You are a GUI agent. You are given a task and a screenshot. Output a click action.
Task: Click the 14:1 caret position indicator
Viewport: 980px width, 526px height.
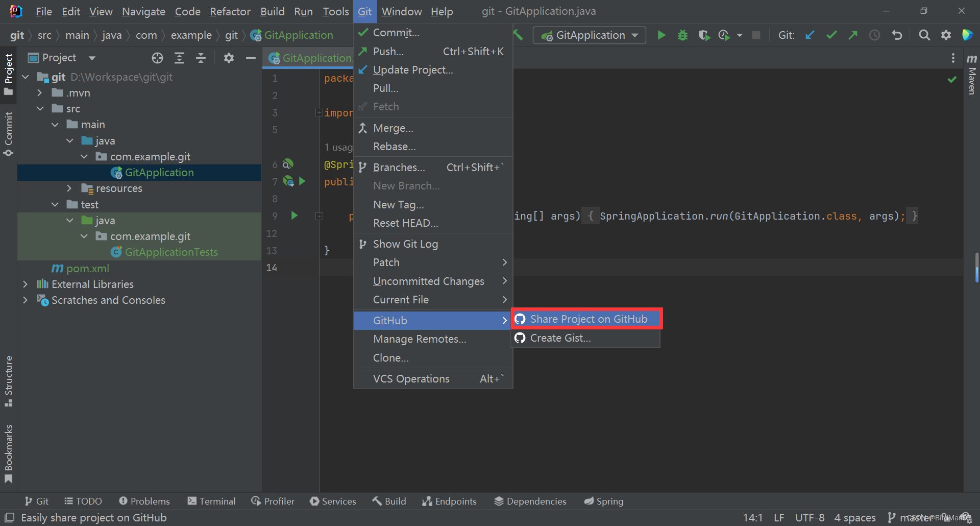click(x=753, y=518)
